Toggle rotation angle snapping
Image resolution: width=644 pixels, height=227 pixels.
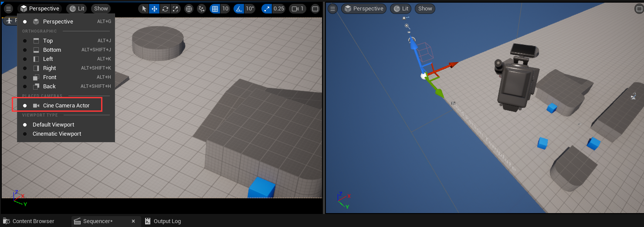[238, 9]
